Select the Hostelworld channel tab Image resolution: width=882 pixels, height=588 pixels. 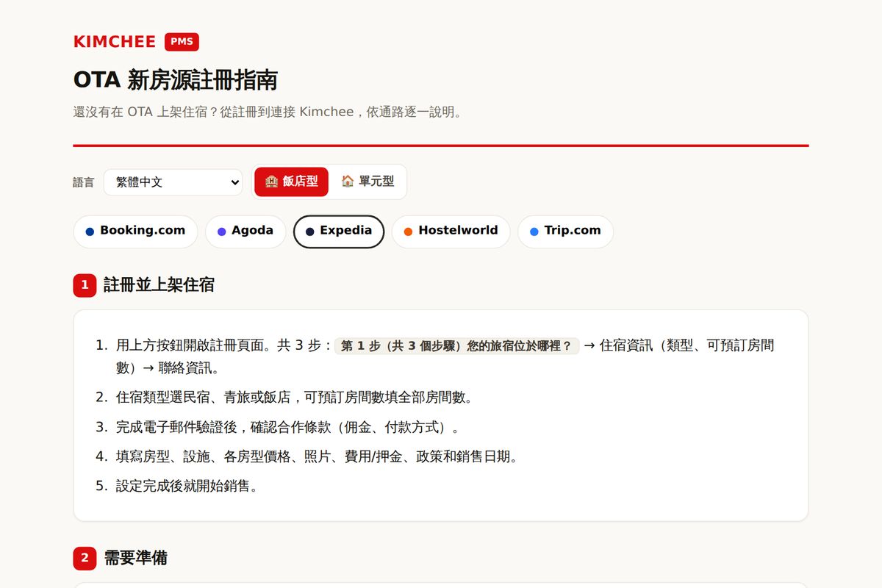(451, 232)
